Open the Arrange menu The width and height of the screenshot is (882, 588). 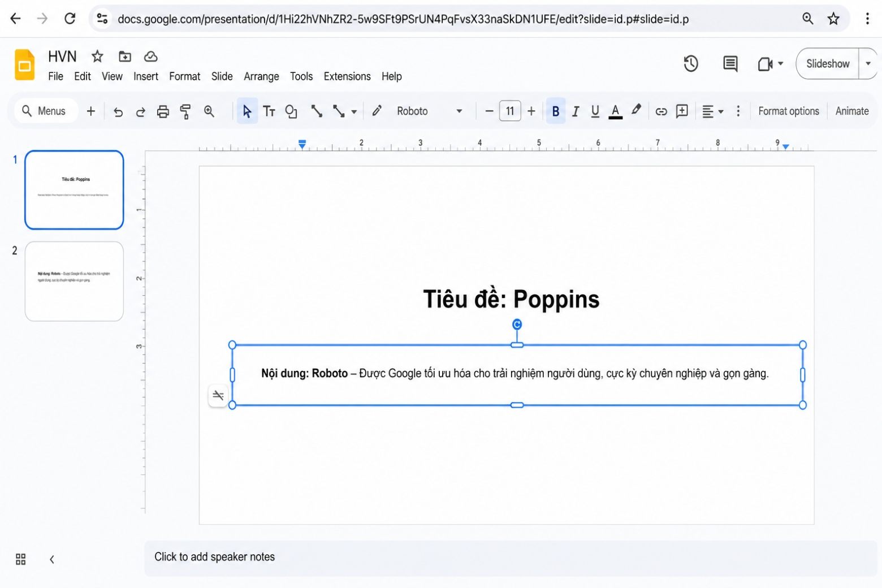pyautogui.click(x=261, y=76)
